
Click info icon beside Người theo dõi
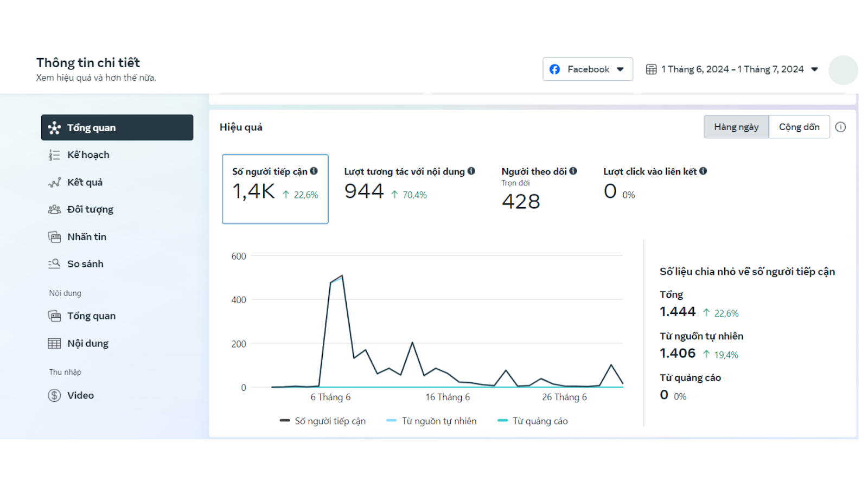[573, 171]
